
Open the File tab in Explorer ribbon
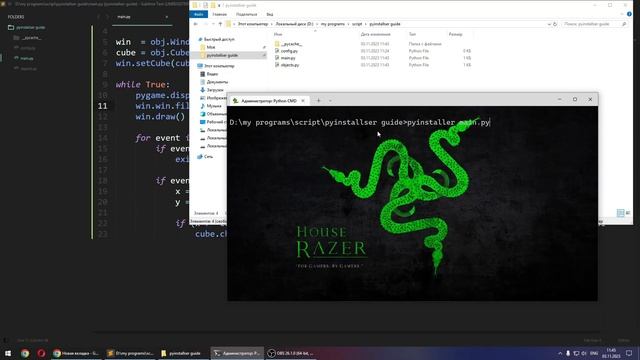pyautogui.click(x=199, y=14)
